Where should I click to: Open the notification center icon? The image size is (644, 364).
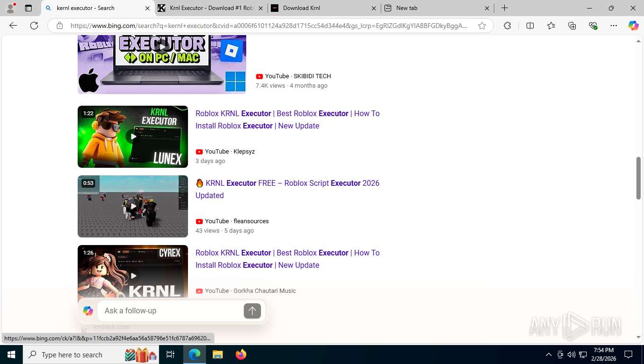pyautogui.click(x=628, y=355)
